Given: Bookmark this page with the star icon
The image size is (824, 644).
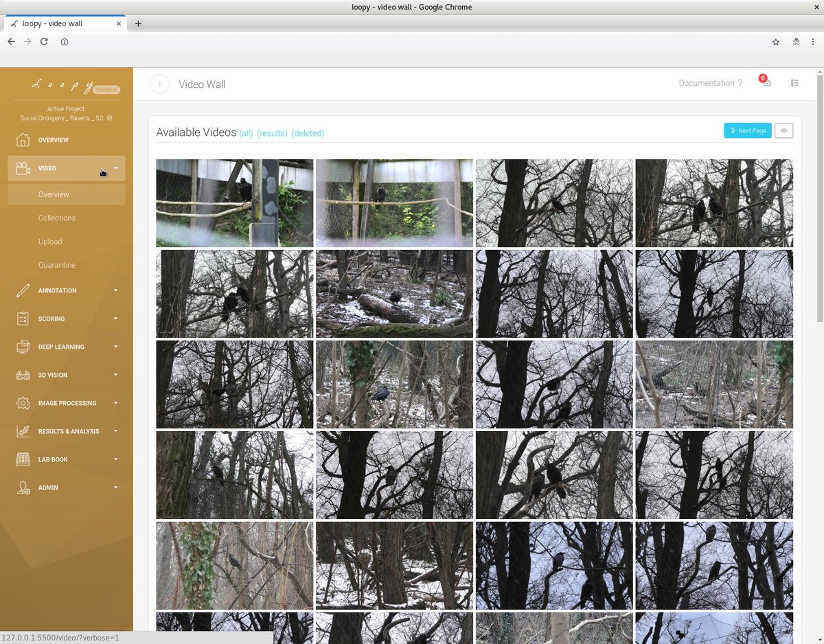Looking at the screenshot, I should [776, 42].
